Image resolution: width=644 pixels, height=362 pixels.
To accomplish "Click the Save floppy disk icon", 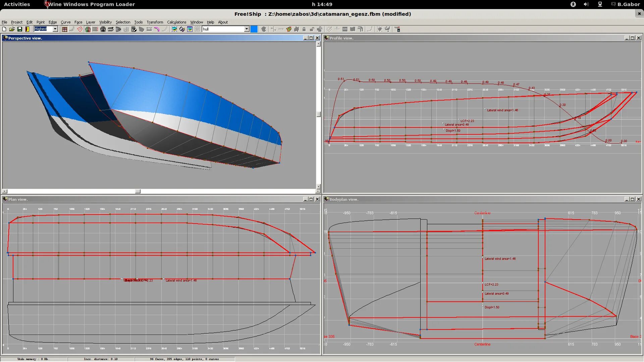I will pyautogui.click(x=19, y=29).
